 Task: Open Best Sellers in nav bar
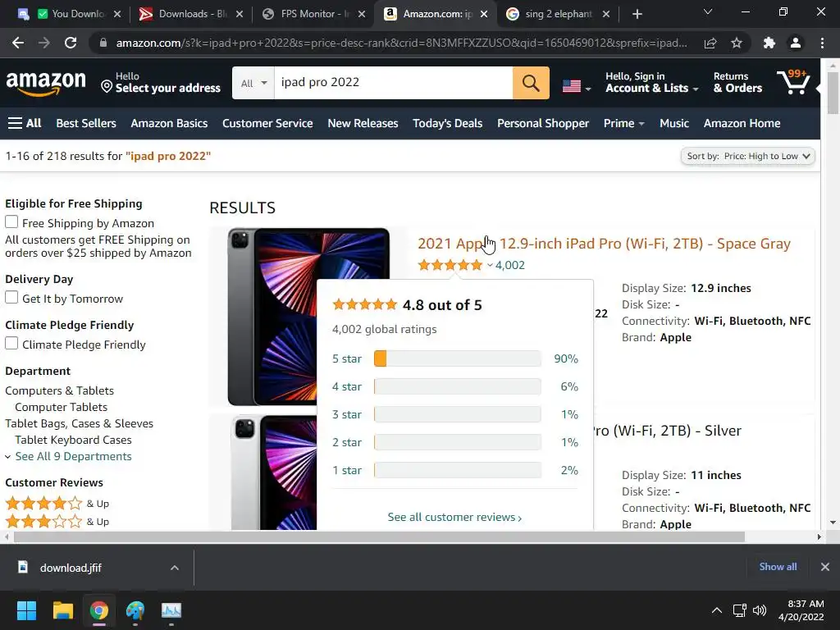(86, 123)
